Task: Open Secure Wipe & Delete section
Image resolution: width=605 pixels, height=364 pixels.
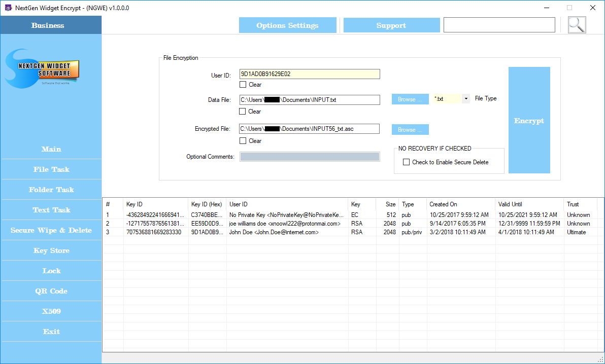Action: (x=51, y=230)
